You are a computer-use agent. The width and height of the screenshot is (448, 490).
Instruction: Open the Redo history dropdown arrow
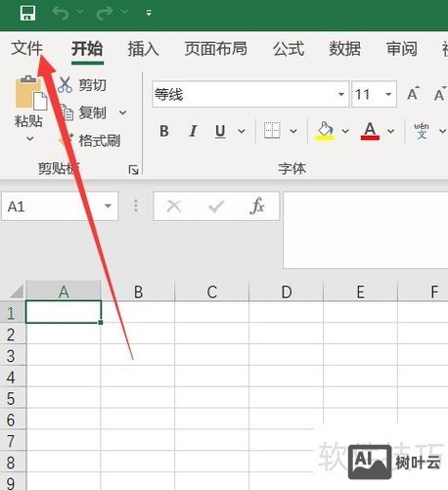point(124,13)
